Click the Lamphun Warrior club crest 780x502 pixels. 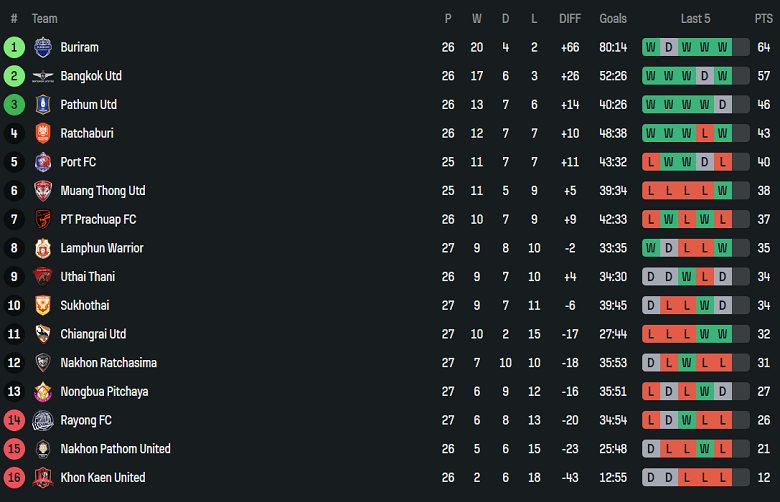[x=42, y=248]
